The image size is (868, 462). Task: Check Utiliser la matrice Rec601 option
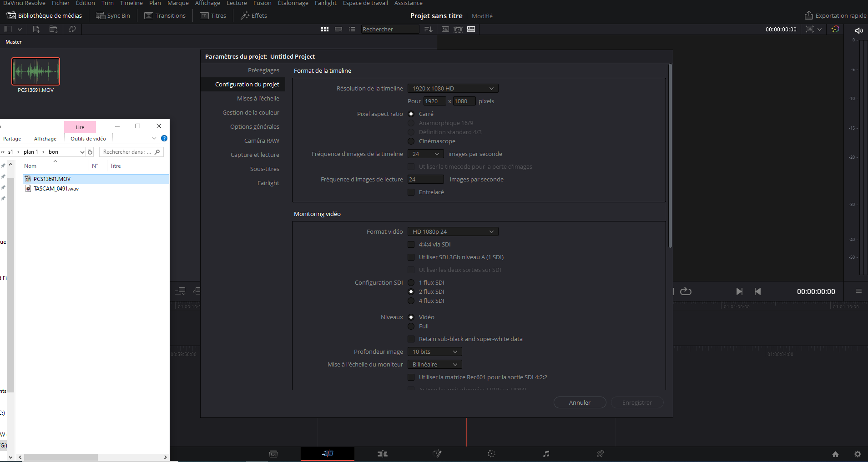pyautogui.click(x=411, y=377)
